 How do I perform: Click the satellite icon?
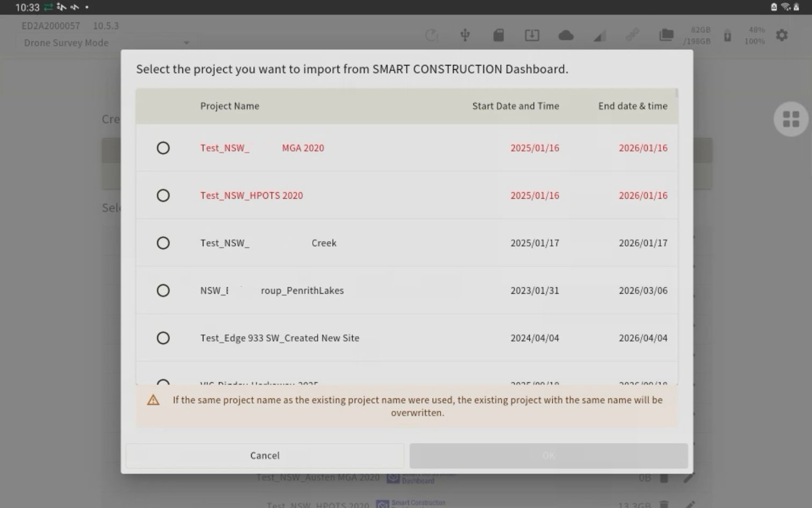tap(633, 35)
